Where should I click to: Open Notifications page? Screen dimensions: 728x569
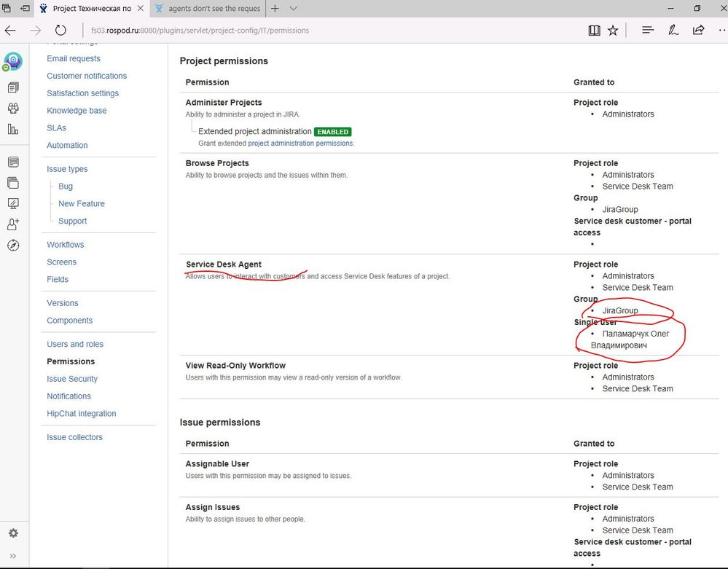[69, 396]
